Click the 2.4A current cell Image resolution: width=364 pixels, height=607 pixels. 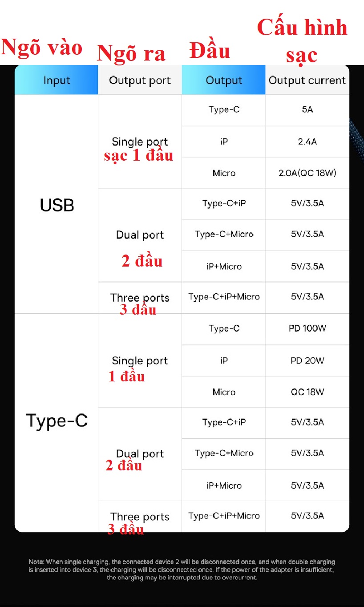[x=307, y=142]
